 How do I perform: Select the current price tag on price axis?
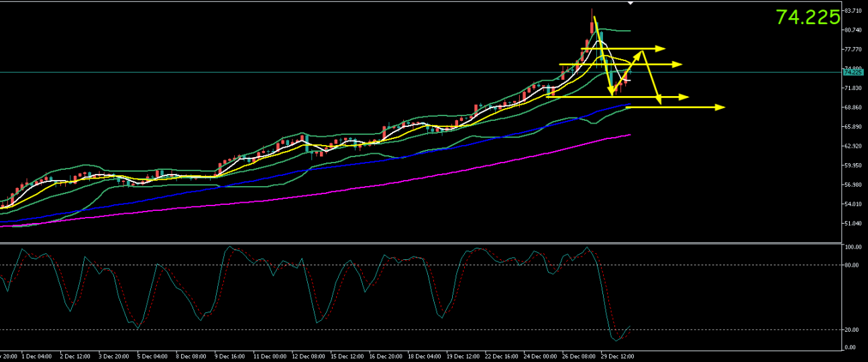pos(851,71)
